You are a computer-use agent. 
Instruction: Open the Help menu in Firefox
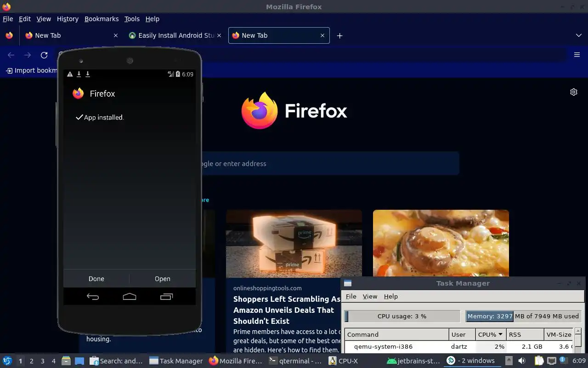coord(153,19)
